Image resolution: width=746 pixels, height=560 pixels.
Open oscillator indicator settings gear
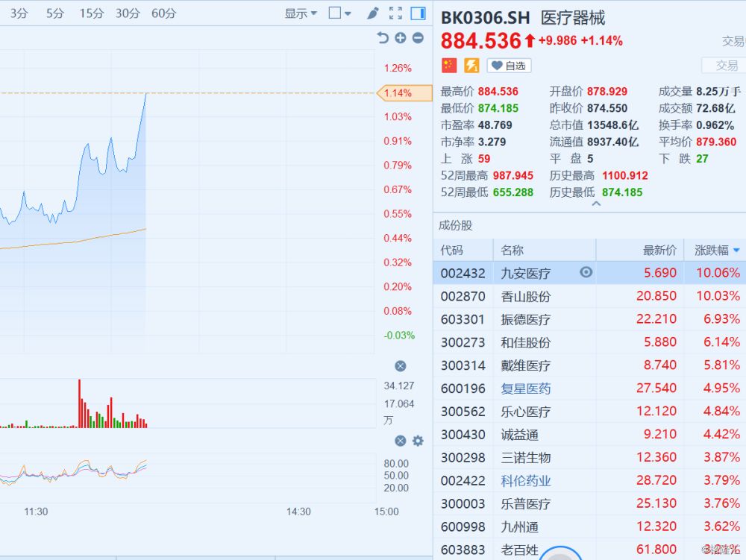tap(418, 441)
